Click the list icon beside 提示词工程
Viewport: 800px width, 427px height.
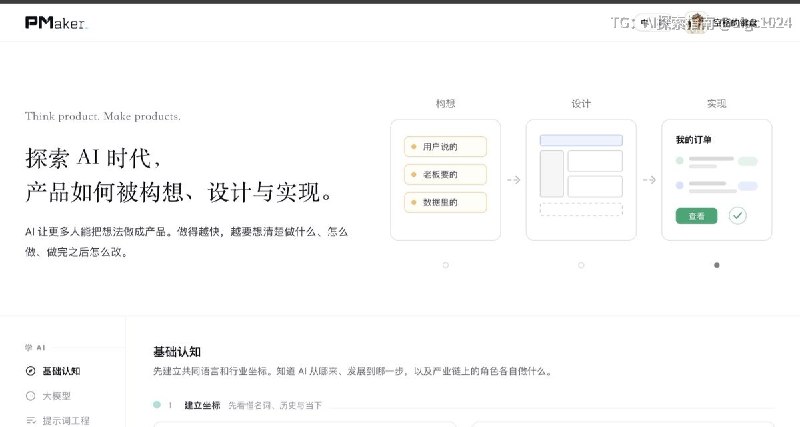point(31,420)
